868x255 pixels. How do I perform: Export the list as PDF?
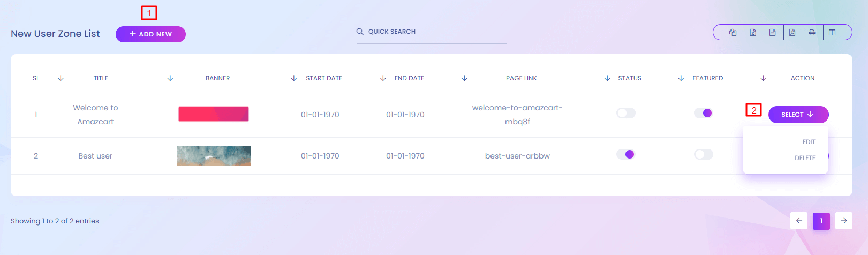792,33
